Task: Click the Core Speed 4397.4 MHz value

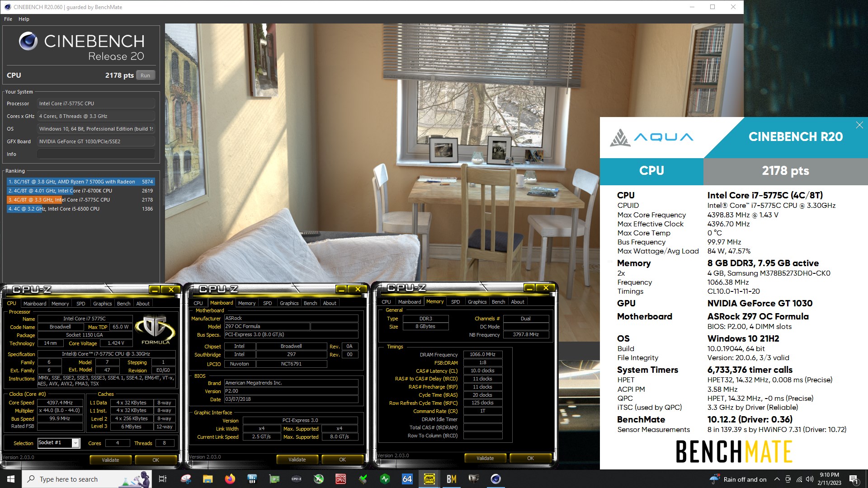Action: [60, 403]
